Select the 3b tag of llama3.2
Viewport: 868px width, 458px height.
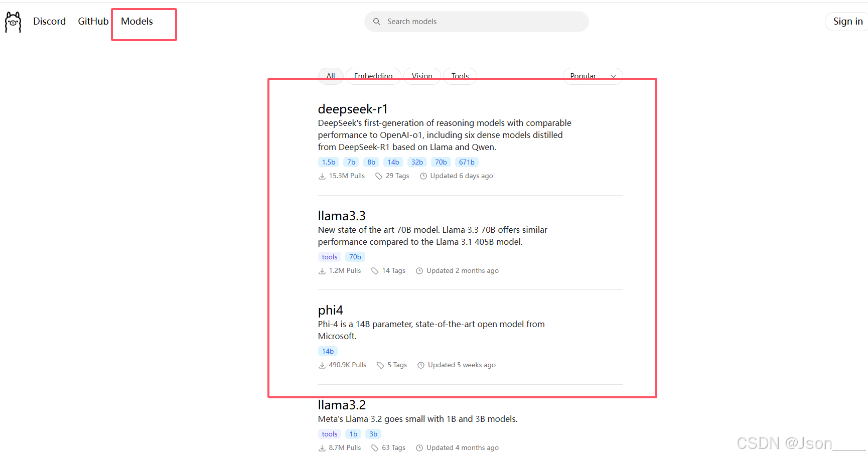(x=373, y=434)
